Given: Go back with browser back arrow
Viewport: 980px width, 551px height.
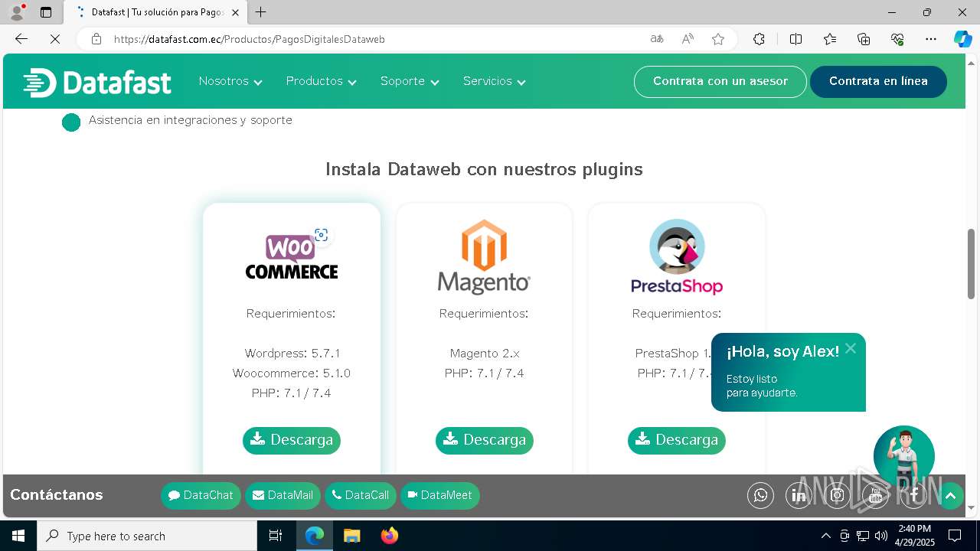Looking at the screenshot, I should tap(21, 39).
